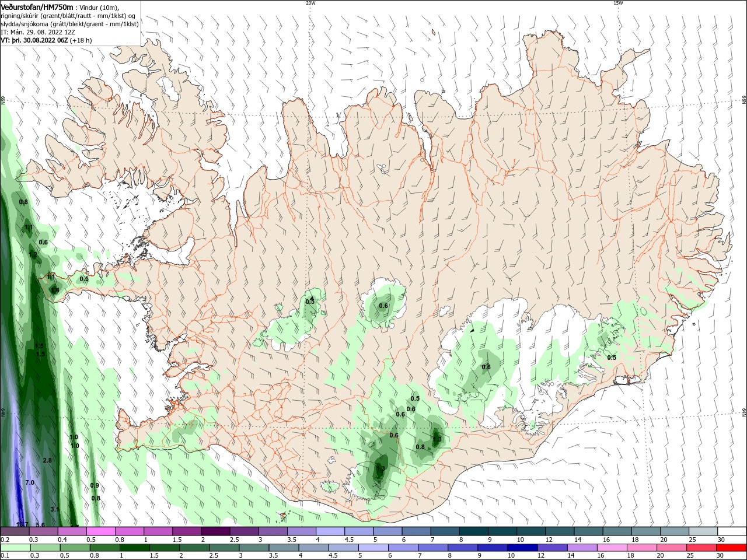This screenshot has width=747, height=560.
Task: Click the 0.2 label in the legend
Action: (x=5, y=540)
